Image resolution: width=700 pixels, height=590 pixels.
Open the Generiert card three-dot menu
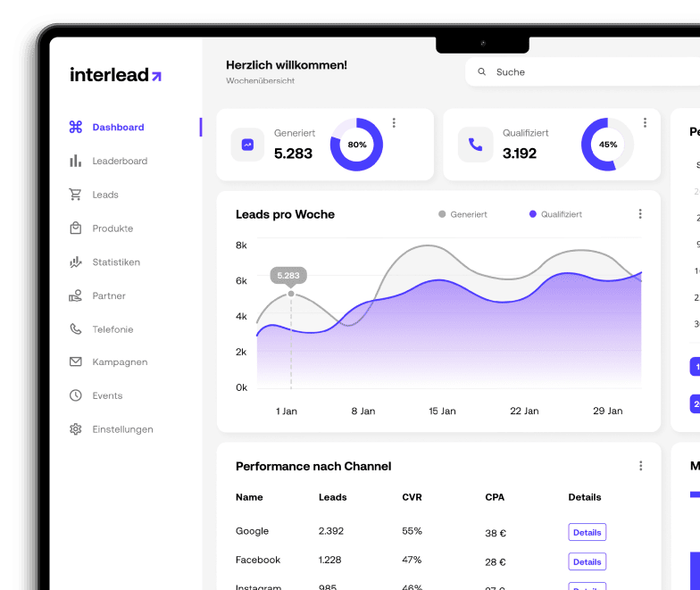(394, 123)
